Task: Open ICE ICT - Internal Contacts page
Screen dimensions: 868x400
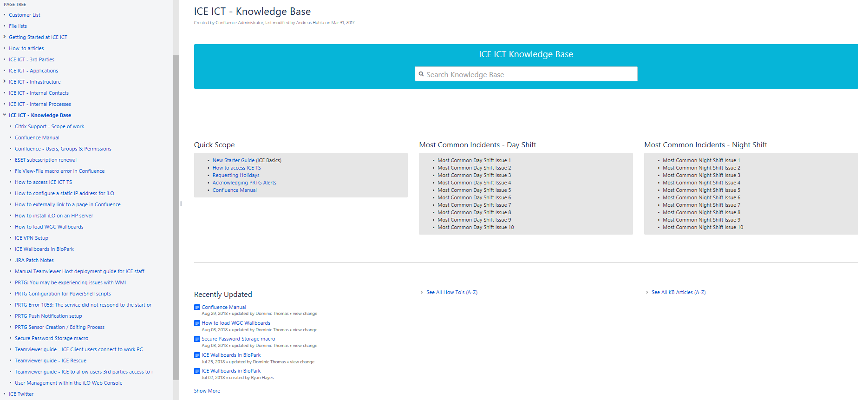Action: pyautogui.click(x=39, y=93)
